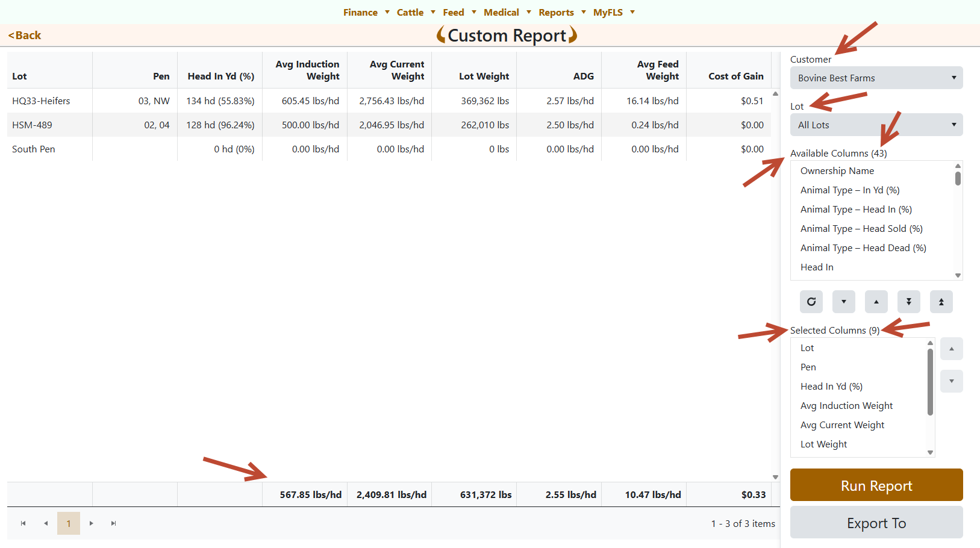
Task: Remove all columns with double up arrow
Action: tap(941, 302)
